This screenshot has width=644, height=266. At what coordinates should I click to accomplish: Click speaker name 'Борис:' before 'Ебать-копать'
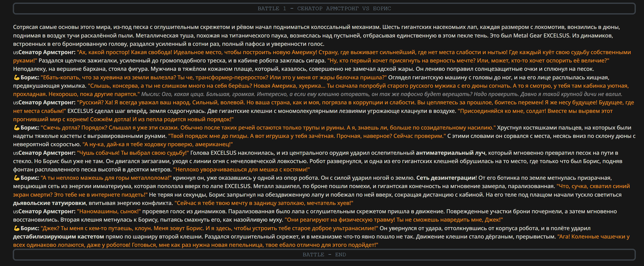(30, 77)
